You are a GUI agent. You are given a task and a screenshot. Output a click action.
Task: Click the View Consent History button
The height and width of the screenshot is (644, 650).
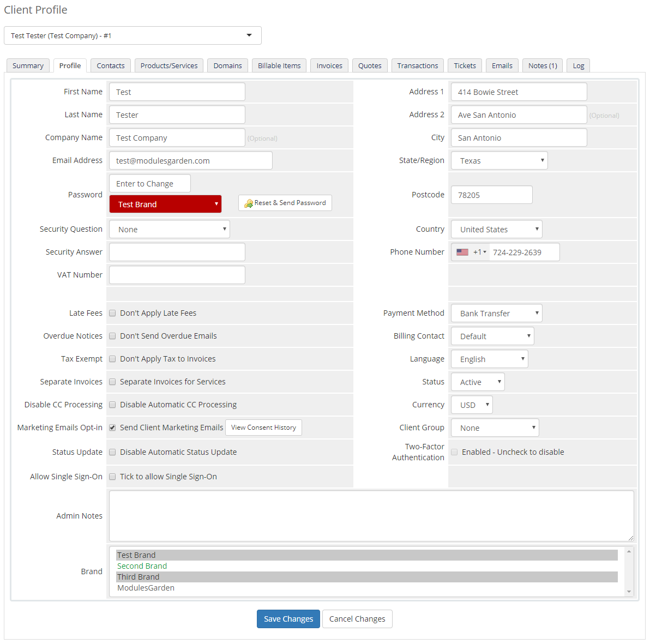click(x=263, y=428)
